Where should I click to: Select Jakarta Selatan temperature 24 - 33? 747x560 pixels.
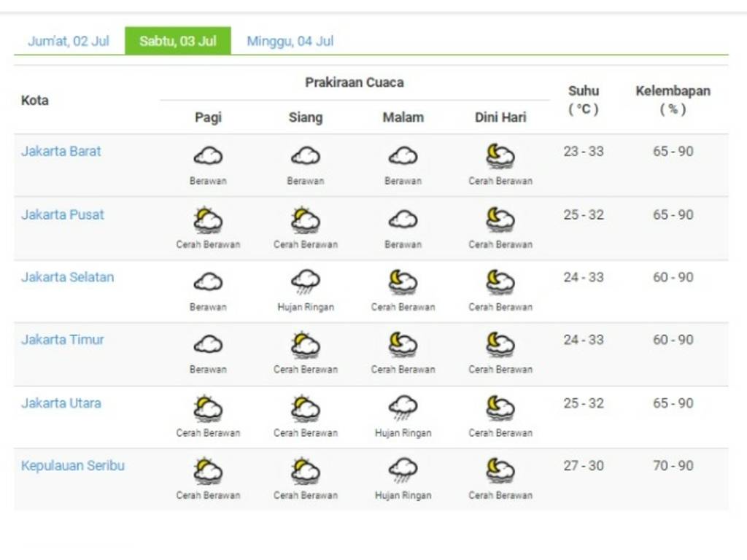click(x=584, y=277)
